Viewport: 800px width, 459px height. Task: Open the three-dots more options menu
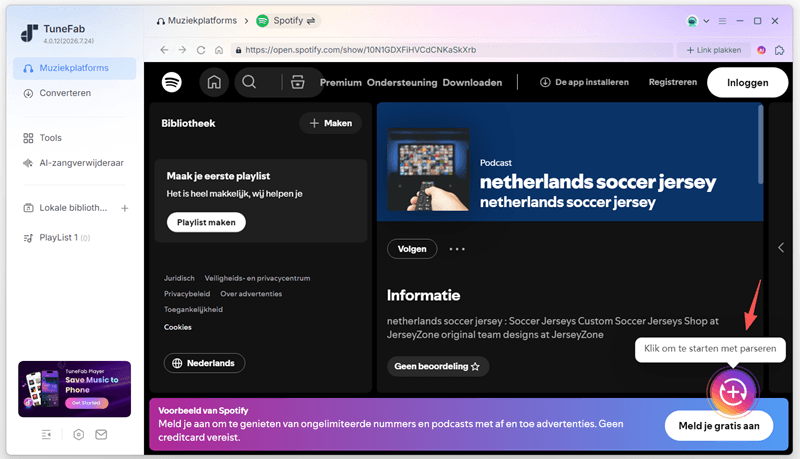coord(457,249)
